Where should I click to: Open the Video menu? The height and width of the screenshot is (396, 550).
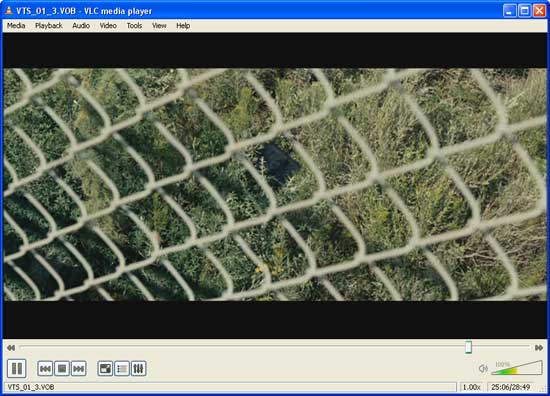(x=108, y=26)
